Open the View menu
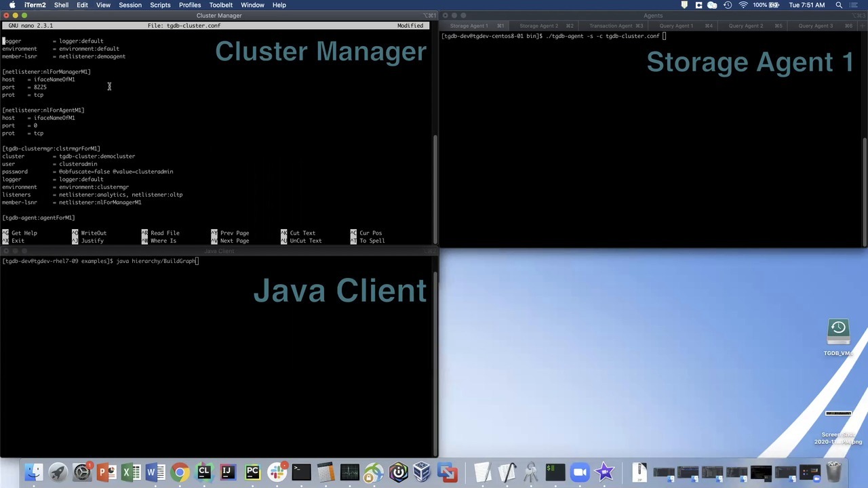This screenshot has height=488, width=868. tap(103, 5)
